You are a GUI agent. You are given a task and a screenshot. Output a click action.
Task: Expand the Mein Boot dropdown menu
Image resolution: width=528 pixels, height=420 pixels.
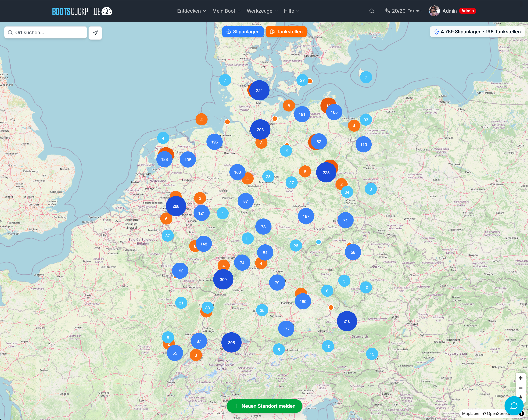[x=226, y=11]
